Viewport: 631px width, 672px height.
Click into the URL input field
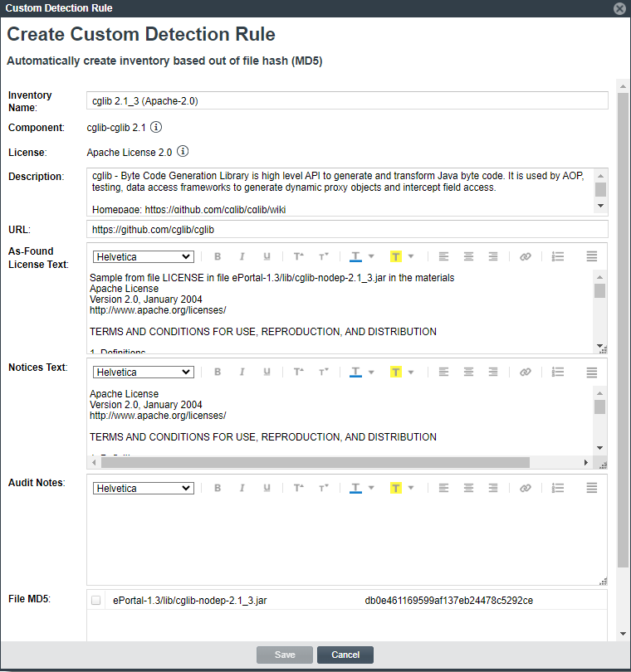(x=347, y=229)
